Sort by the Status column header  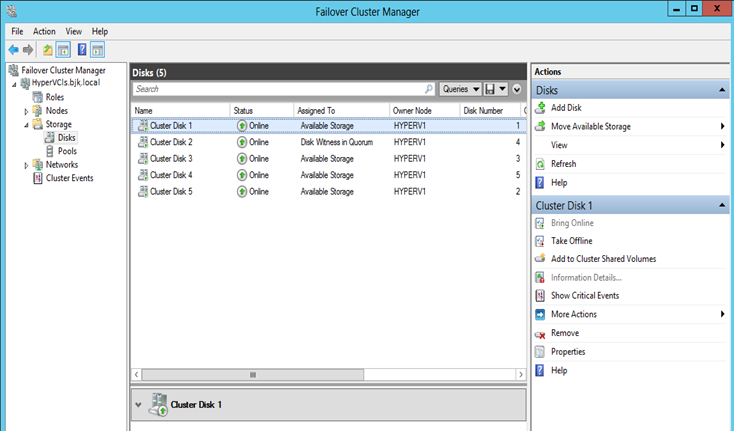tap(262, 111)
